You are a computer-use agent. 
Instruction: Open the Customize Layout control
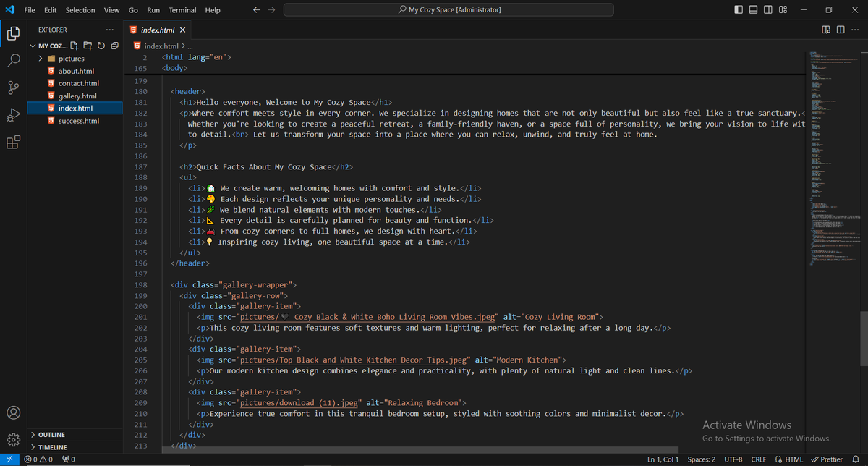(x=783, y=10)
